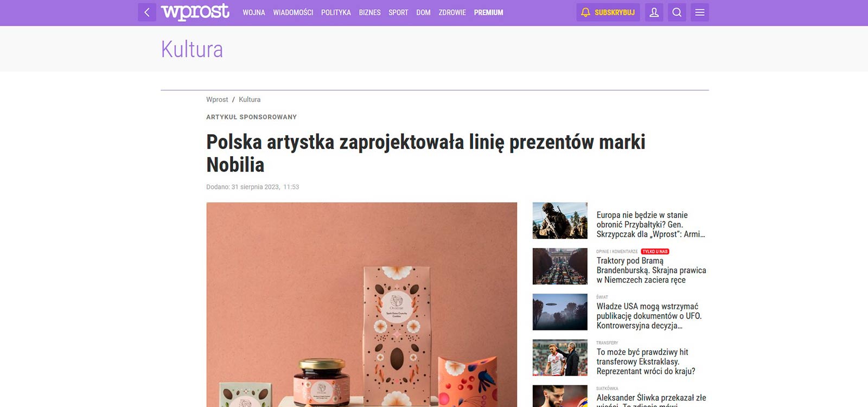Open the search magnifier icon
Screen dimensions: 868x407
pos(677,12)
